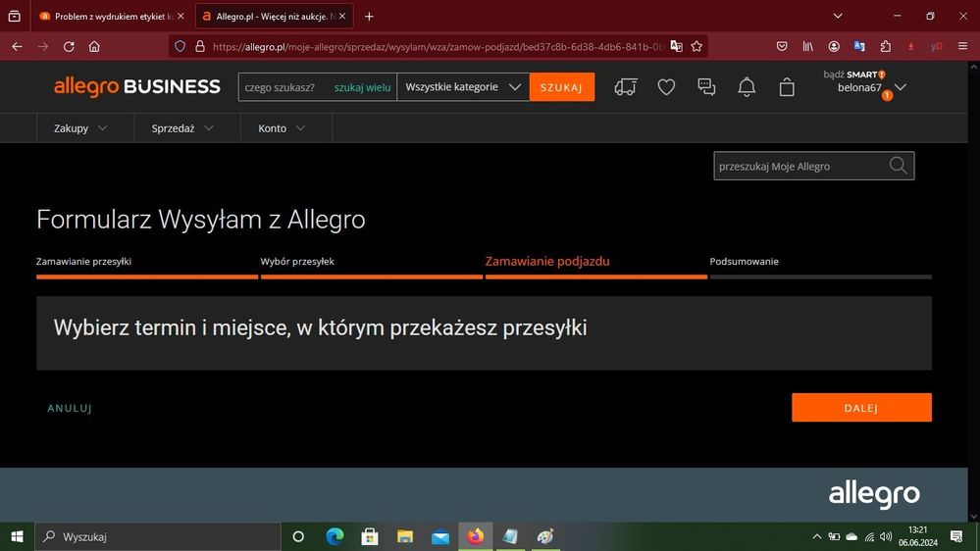The image size is (980, 551).
Task: Open favorites heart icon in header
Action: [x=666, y=87]
